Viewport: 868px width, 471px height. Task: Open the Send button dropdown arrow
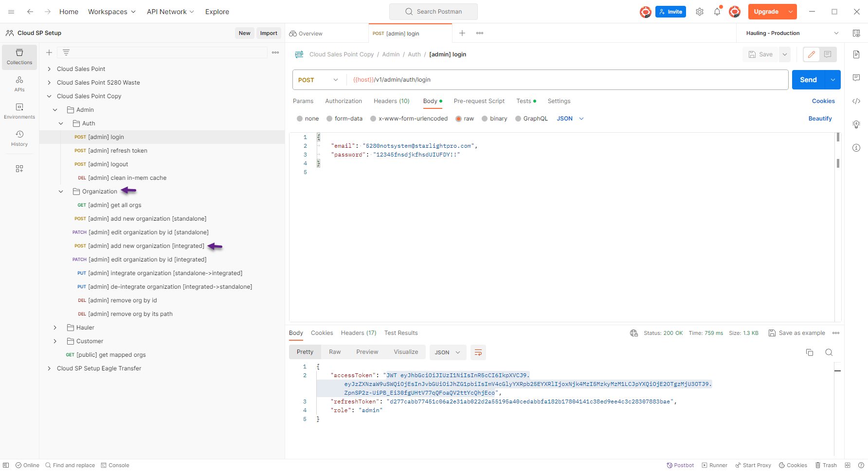coord(833,80)
